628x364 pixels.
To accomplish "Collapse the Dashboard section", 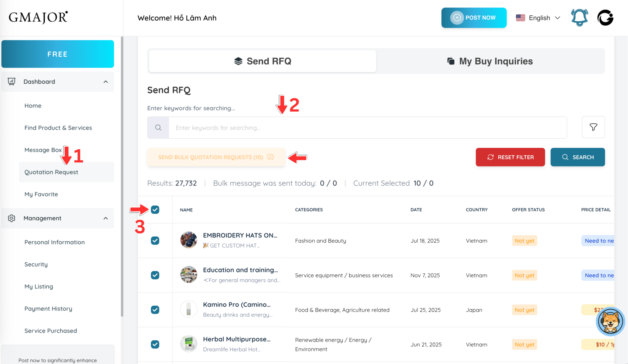I will pos(106,81).
